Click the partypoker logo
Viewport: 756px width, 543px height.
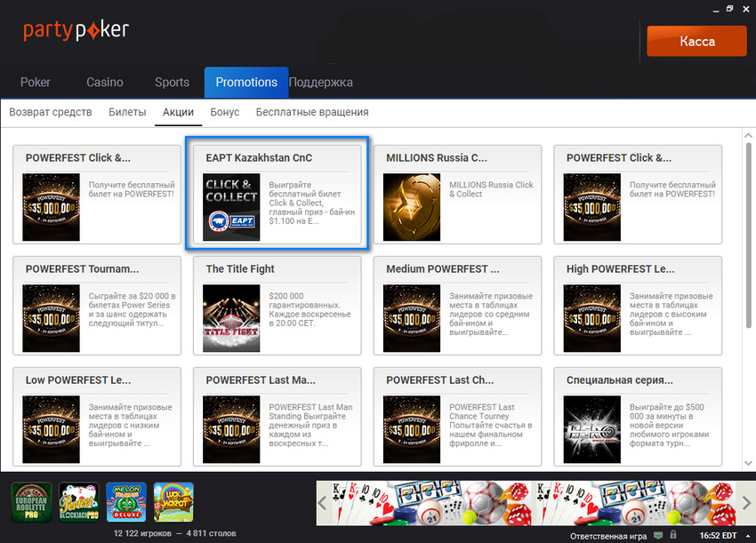[76, 30]
